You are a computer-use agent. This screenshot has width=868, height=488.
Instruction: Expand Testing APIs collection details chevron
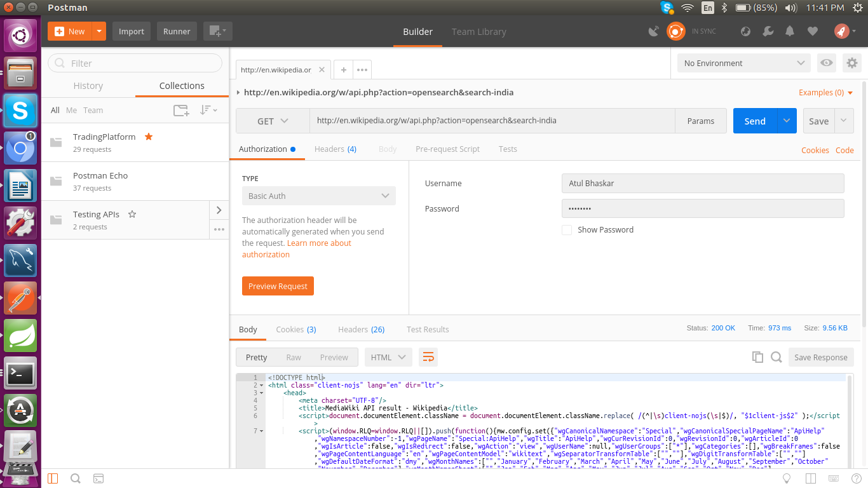(219, 210)
